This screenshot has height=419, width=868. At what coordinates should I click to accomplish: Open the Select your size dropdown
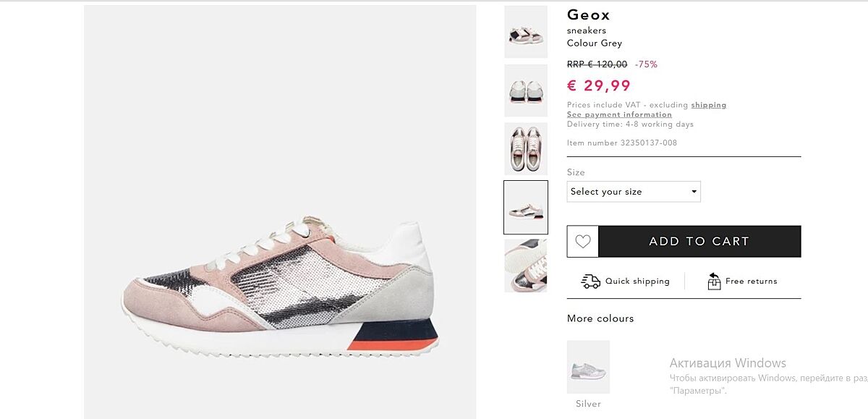tap(634, 192)
